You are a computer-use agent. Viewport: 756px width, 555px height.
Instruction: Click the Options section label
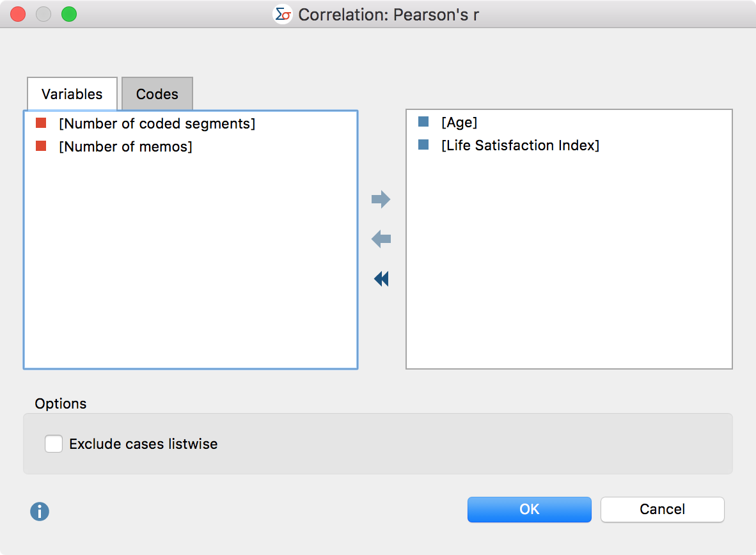click(61, 403)
